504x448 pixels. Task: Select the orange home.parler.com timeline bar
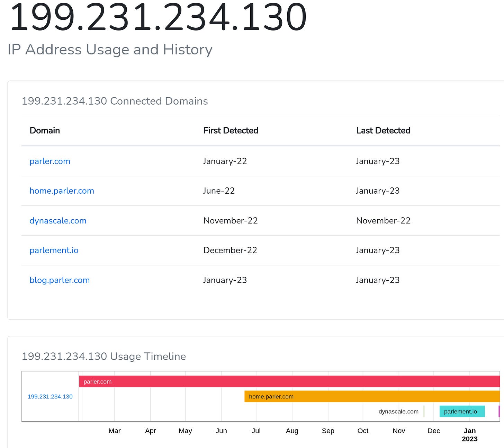(x=372, y=396)
